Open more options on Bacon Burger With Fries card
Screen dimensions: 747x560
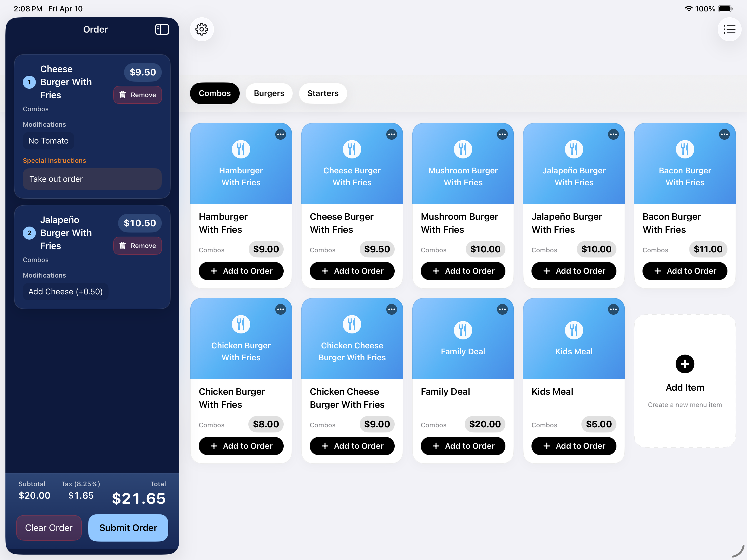pyautogui.click(x=724, y=134)
